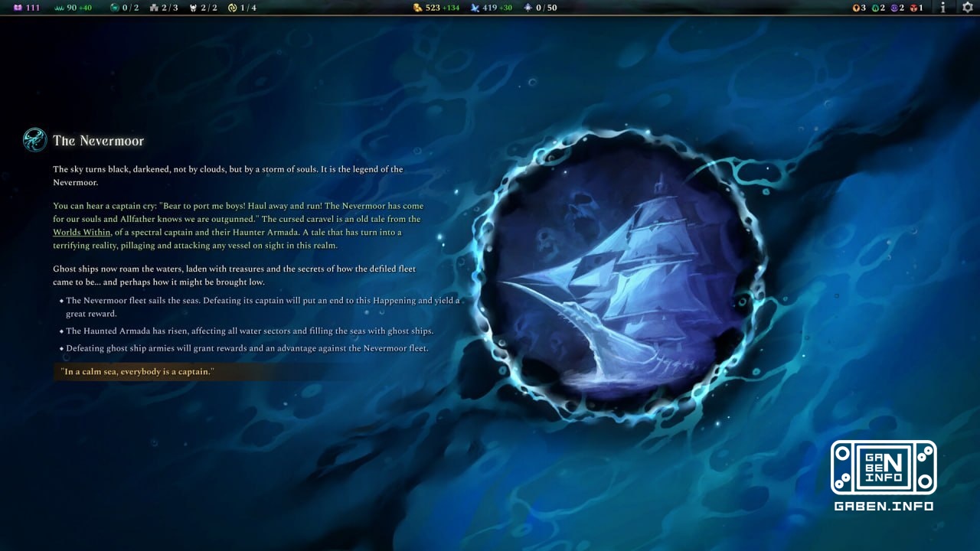Open the city count icon showing 2 / 3
Screen dimensions: 980x551
[154, 8]
